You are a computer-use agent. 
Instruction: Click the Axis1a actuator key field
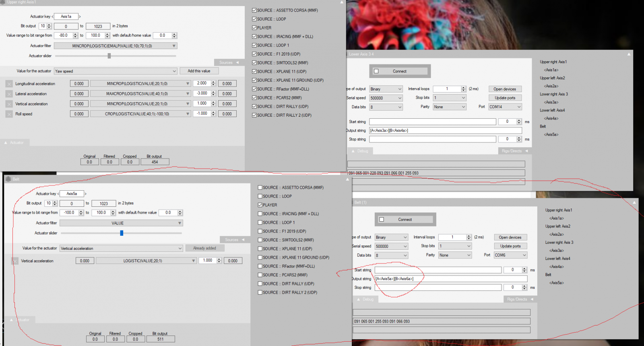66,16
